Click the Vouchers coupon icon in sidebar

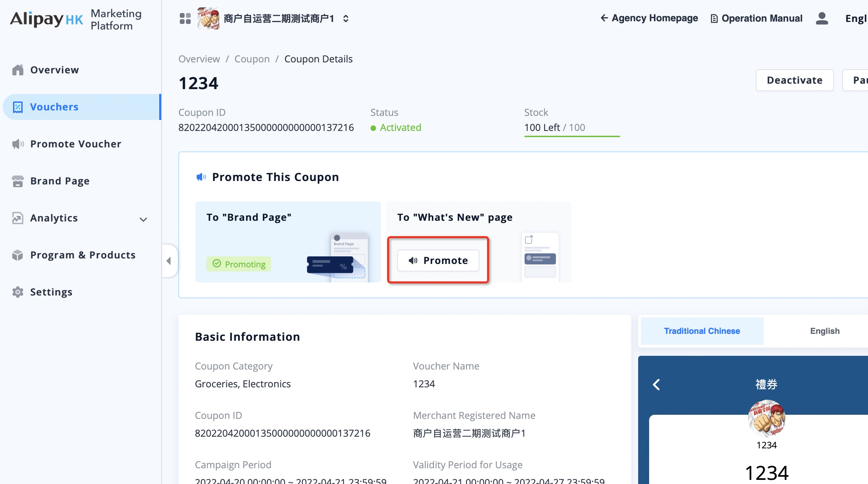tap(18, 107)
